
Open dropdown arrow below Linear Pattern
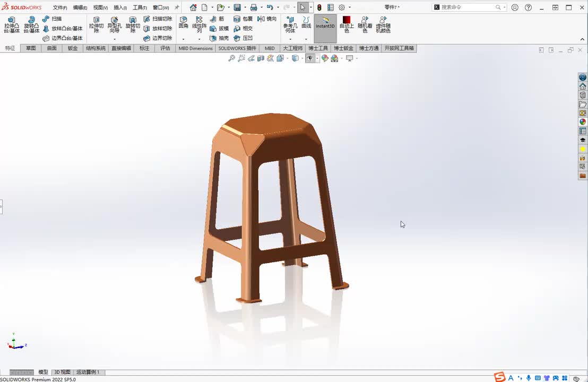(199, 39)
